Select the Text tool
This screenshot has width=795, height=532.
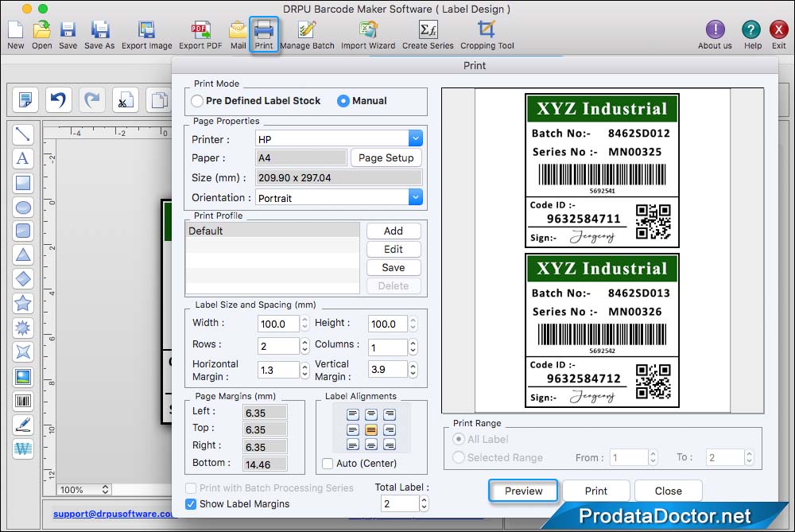[x=23, y=159]
